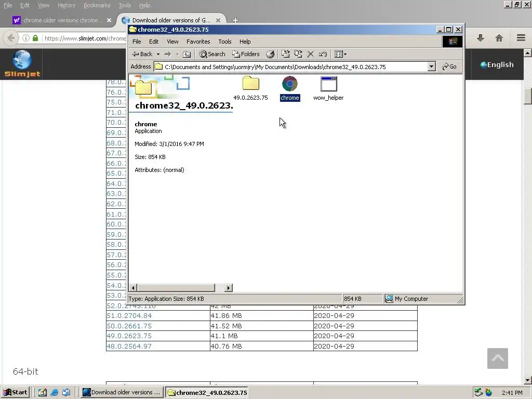This screenshot has height=399, width=532.
Task: Click the Slimjet logo
Action: [x=22, y=64]
